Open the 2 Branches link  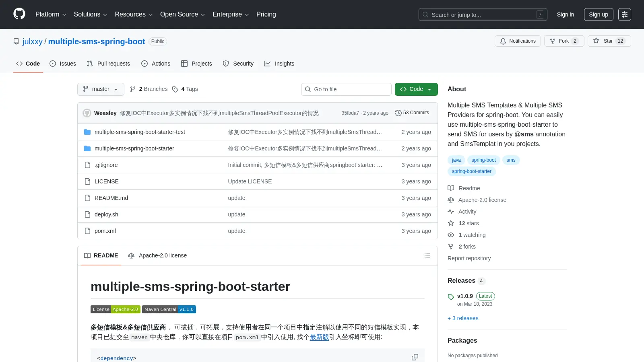click(x=149, y=89)
